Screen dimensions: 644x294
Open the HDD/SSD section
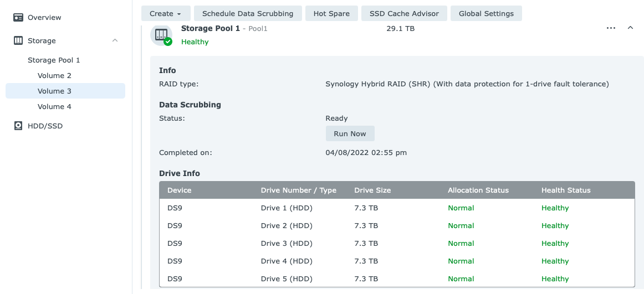click(x=45, y=126)
